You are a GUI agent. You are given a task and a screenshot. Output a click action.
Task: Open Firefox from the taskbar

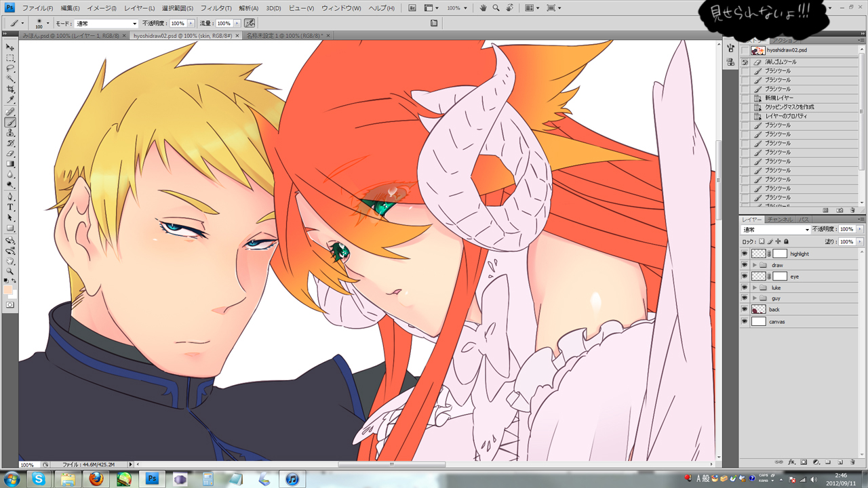coord(97,479)
